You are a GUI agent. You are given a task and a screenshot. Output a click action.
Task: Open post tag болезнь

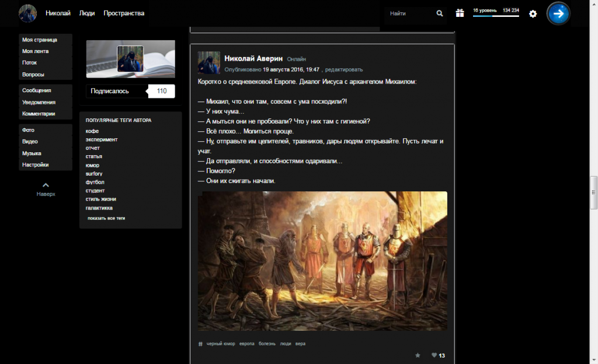tap(267, 344)
